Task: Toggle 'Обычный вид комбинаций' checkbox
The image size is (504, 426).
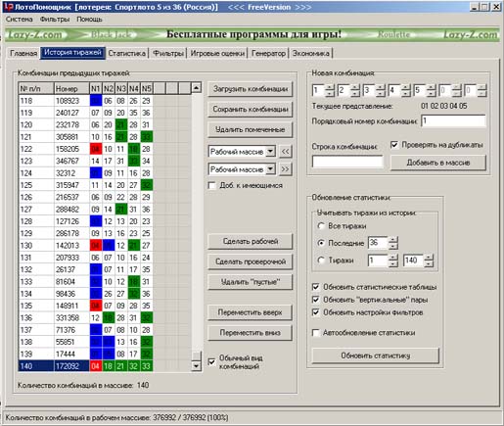Action: pos(211,361)
